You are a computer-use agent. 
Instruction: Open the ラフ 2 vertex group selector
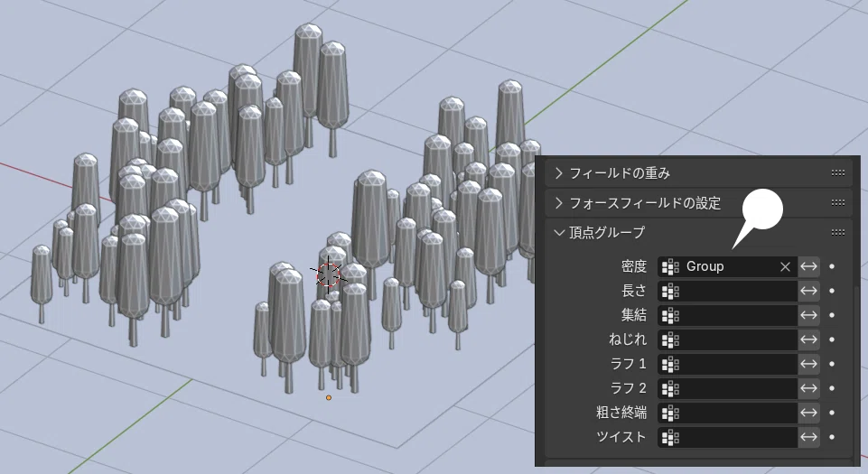click(x=727, y=388)
